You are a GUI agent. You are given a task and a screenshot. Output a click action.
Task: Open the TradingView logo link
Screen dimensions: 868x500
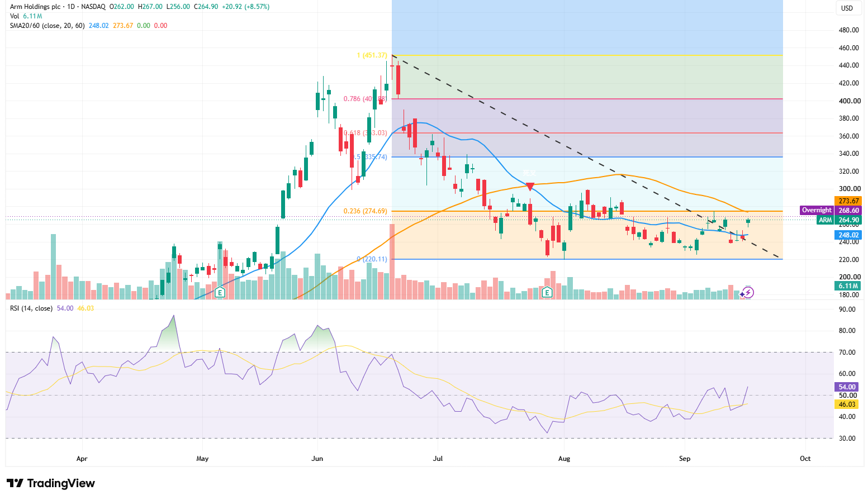[x=51, y=483]
